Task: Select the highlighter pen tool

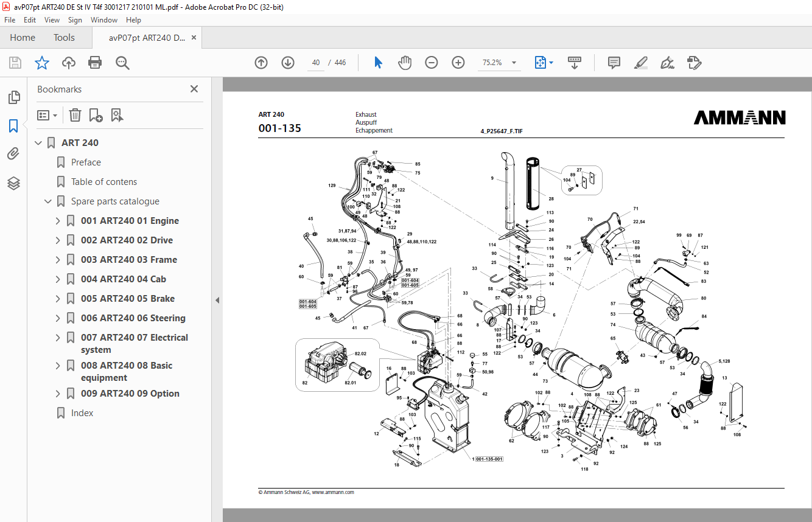Action: pyautogui.click(x=640, y=63)
